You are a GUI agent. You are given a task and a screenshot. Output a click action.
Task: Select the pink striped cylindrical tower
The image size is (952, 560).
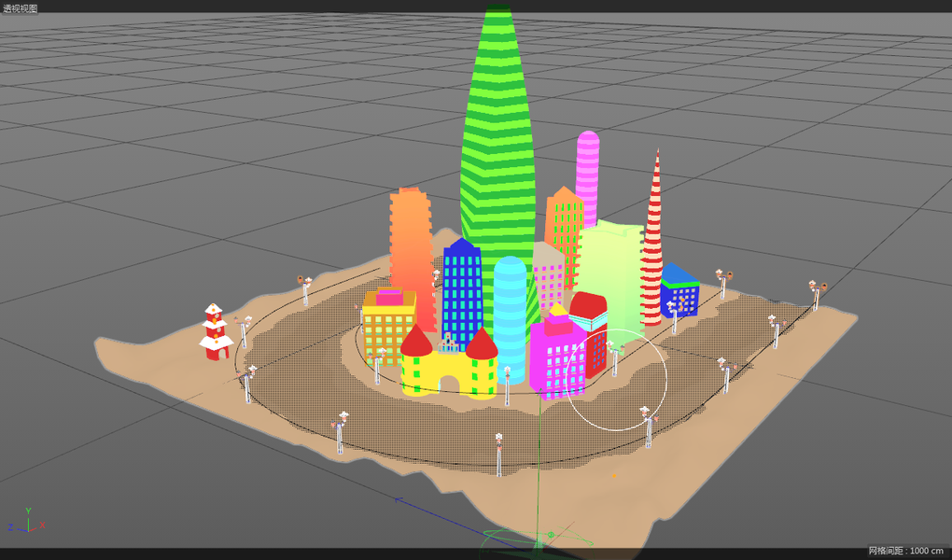[x=587, y=176]
